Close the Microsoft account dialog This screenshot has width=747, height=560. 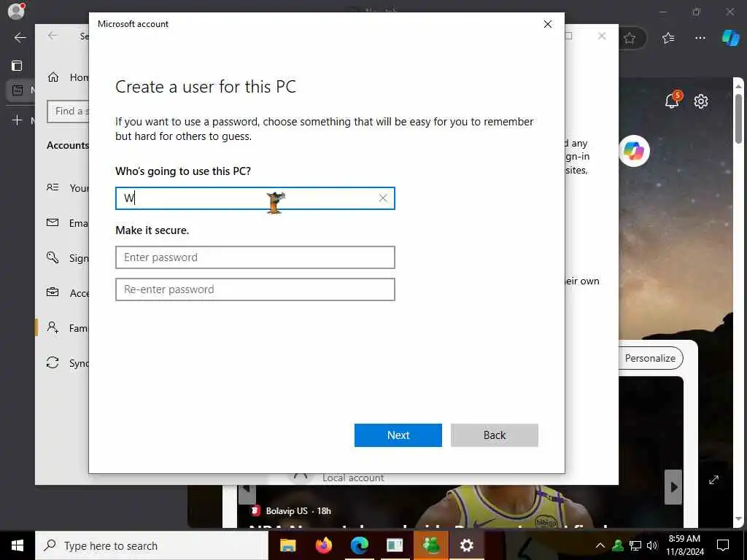(548, 24)
